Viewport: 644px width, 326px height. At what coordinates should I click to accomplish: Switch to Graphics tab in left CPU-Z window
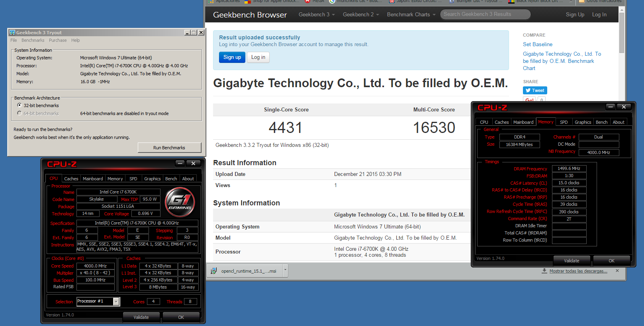pyautogui.click(x=153, y=179)
